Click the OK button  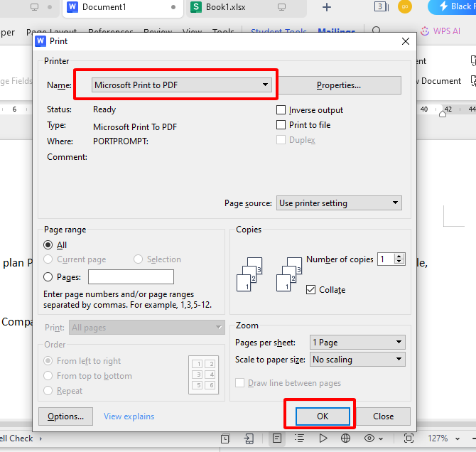(323, 416)
